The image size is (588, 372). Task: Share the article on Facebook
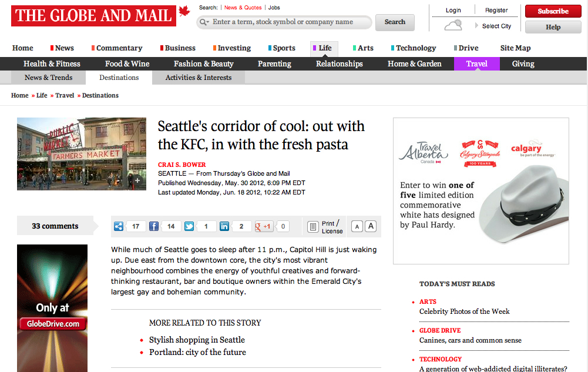point(154,226)
